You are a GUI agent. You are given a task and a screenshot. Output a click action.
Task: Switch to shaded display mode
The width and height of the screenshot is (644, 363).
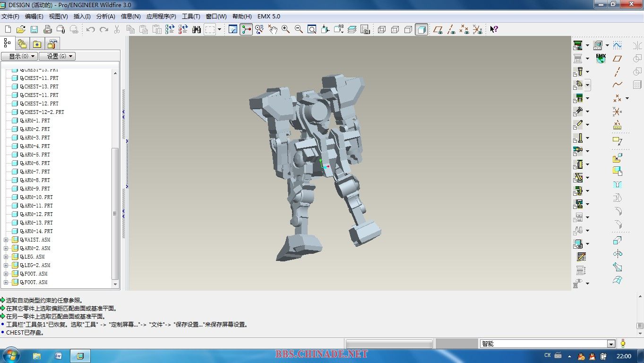(421, 29)
